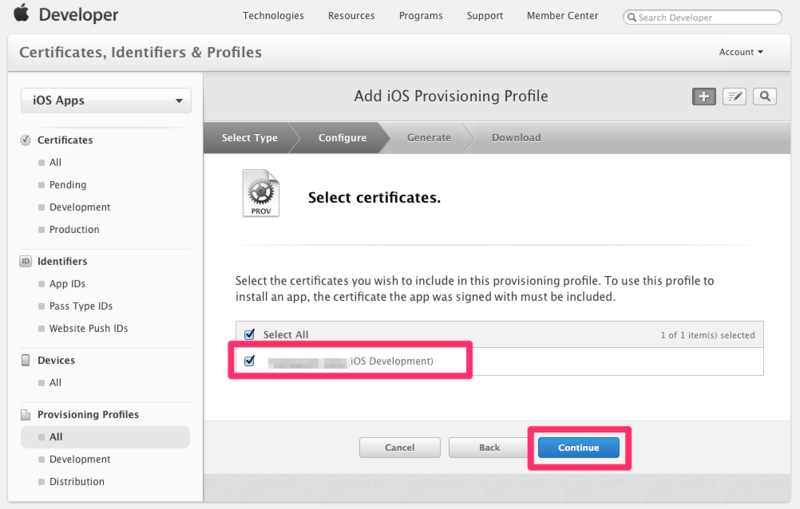Select Production under Certificates
This screenshot has height=509, width=800.
coord(74,230)
